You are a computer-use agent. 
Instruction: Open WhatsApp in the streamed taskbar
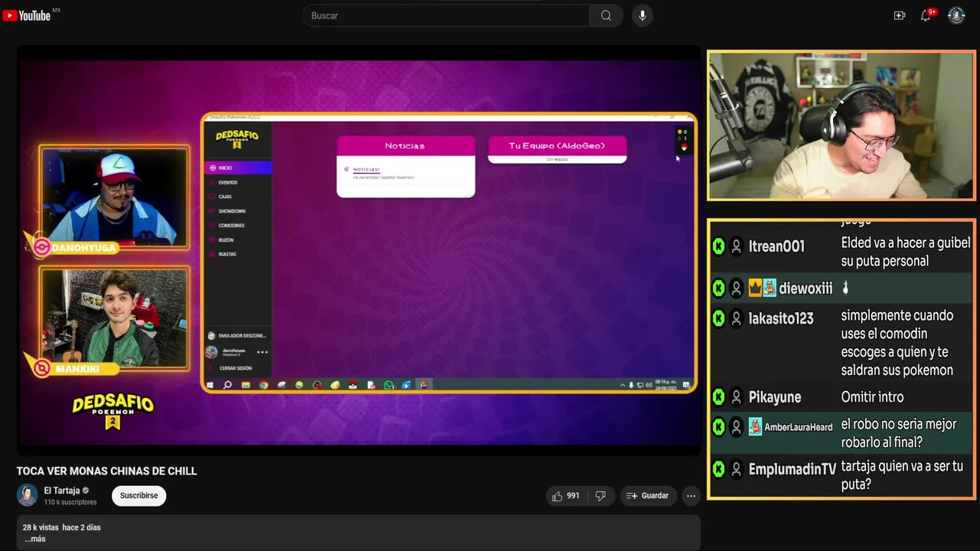point(389,385)
